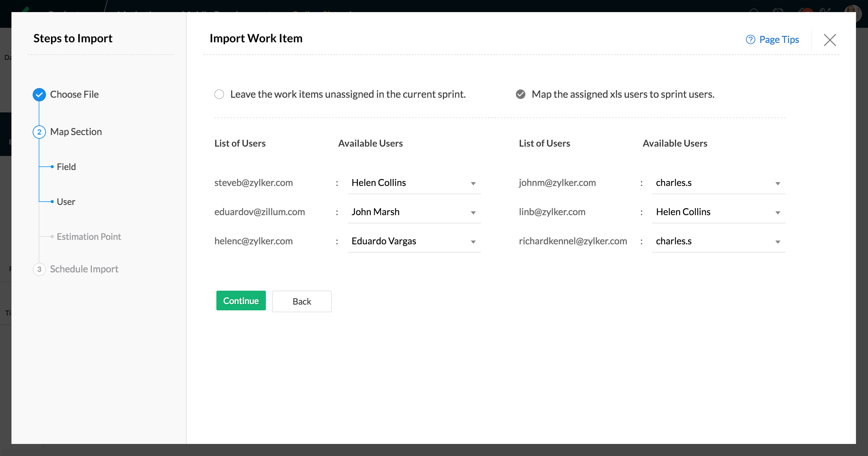The image size is (868, 456).
Task: Click the profile avatar in top corner
Action: coord(852,13)
